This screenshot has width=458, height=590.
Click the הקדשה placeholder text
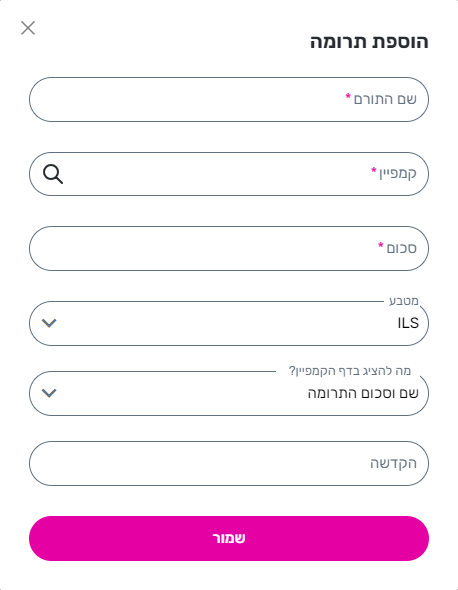pyautogui.click(x=393, y=463)
